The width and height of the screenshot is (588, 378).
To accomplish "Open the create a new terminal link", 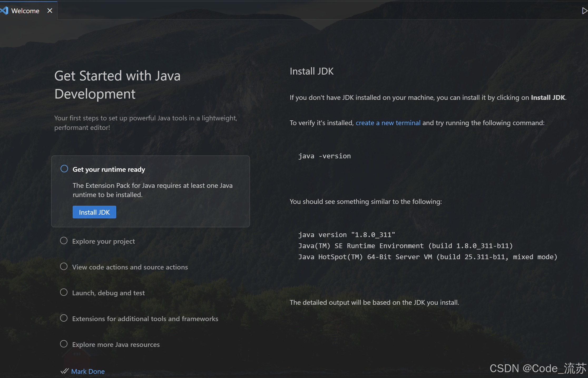I will (x=388, y=123).
